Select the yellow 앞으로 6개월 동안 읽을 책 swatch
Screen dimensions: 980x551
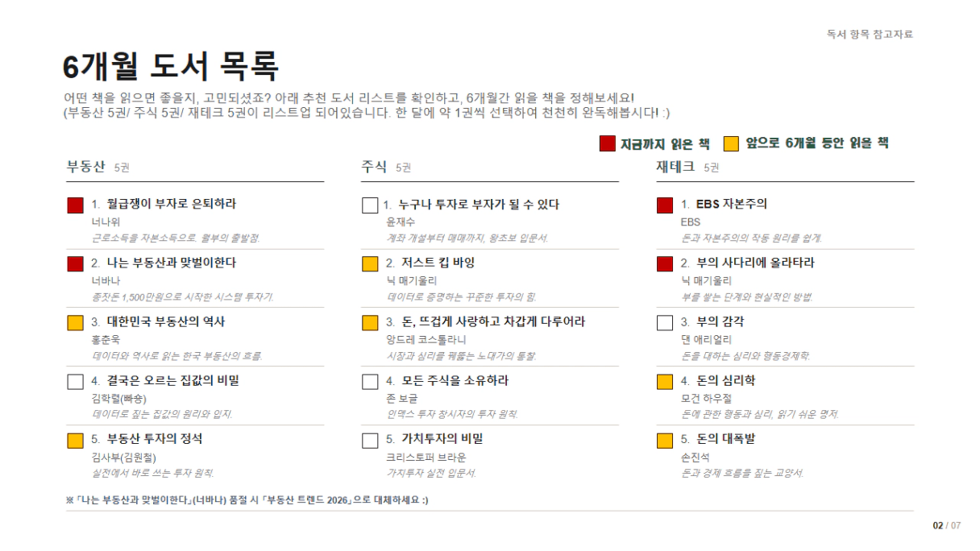(731, 144)
